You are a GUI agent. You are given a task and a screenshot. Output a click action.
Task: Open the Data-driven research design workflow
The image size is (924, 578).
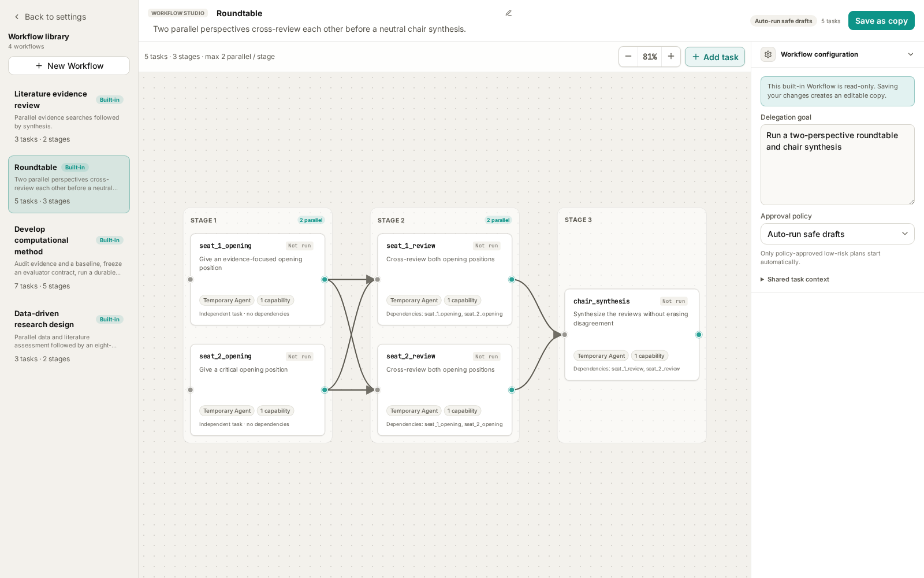pyautogui.click(x=69, y=336)
